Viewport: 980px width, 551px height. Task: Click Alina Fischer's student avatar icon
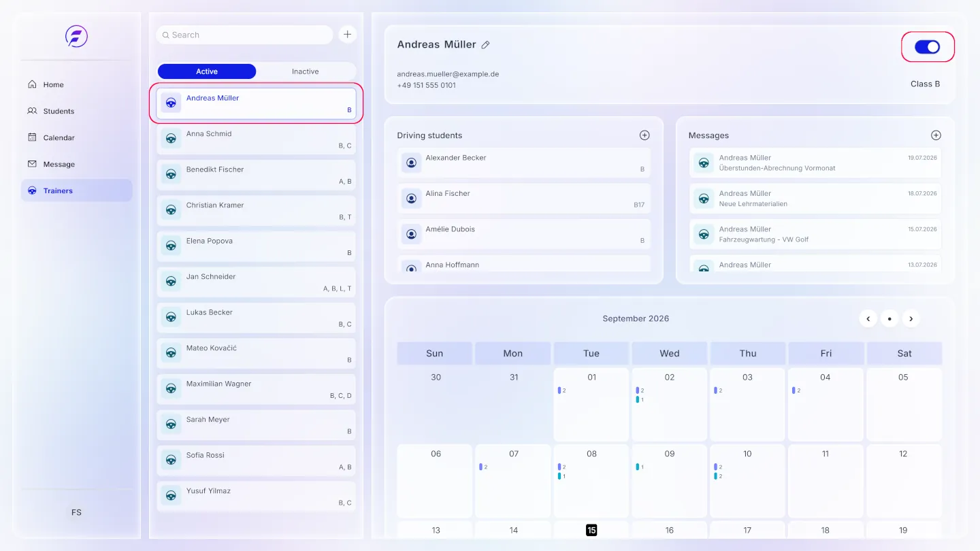[x=411, y=198]
